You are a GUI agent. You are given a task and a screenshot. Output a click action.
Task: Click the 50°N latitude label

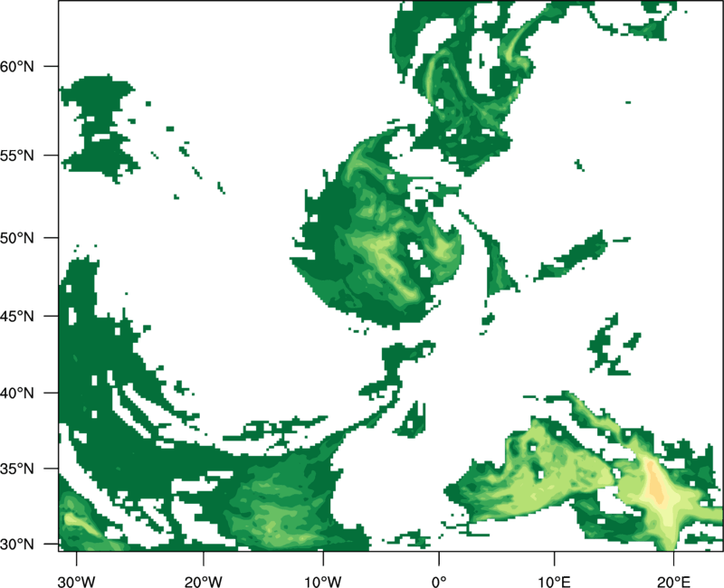click(x=17, y=238)
